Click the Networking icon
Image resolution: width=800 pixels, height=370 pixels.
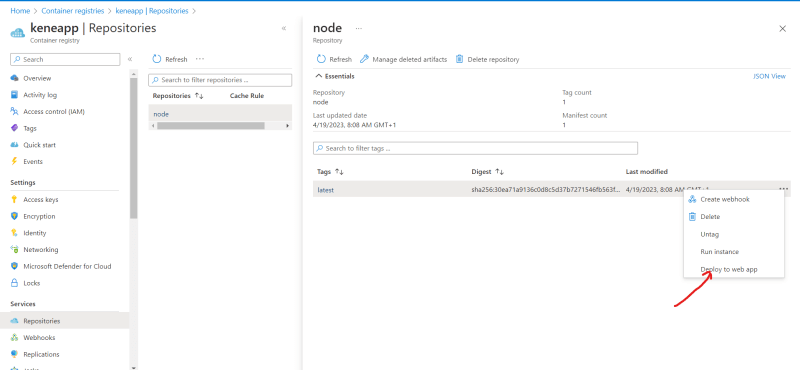pos(14,250)
